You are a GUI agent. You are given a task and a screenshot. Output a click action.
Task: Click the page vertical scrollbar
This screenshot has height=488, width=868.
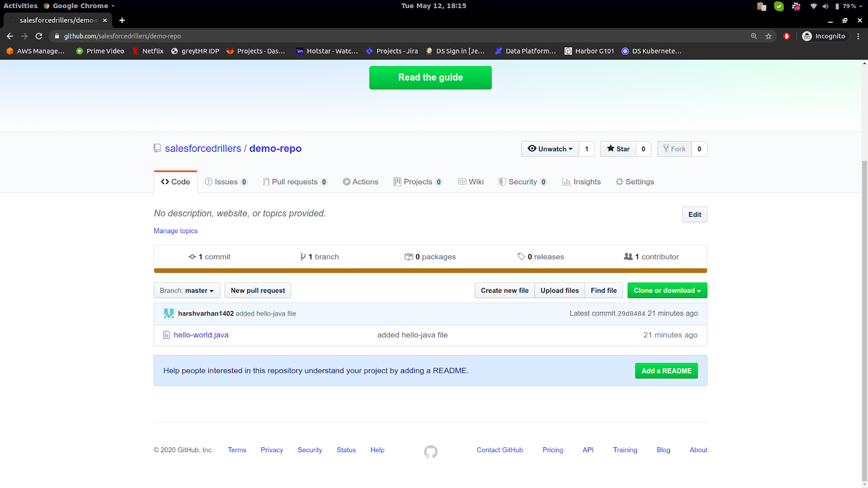pos(864,320)
